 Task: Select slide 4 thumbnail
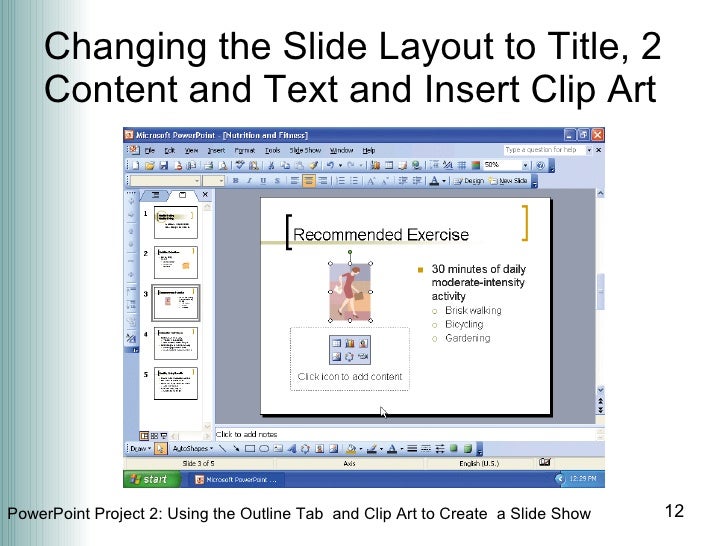coord(176,343)
